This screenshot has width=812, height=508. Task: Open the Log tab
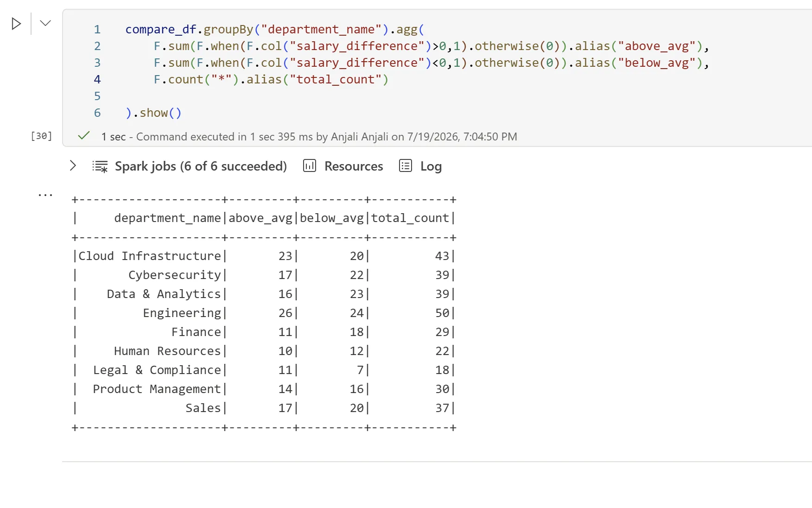(x=431, y=166)
